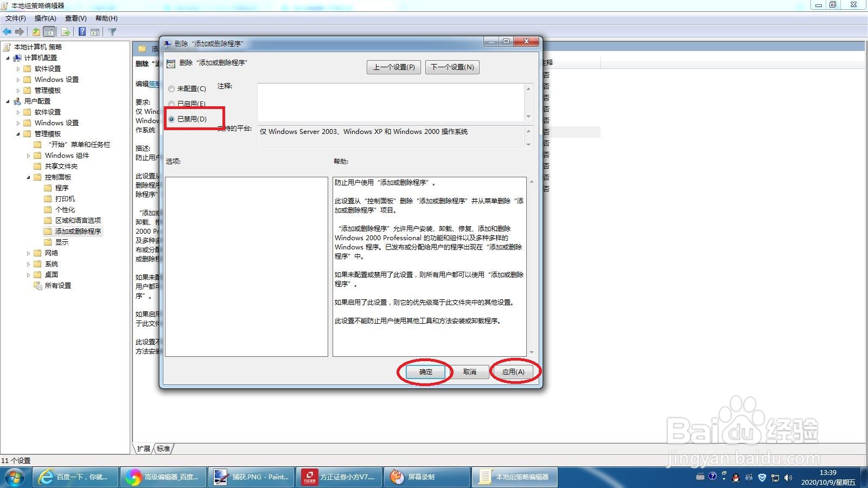This screenshot has width=868, height=488.
Task: Expand the 网络 tree node
Action: click(29, 253)
